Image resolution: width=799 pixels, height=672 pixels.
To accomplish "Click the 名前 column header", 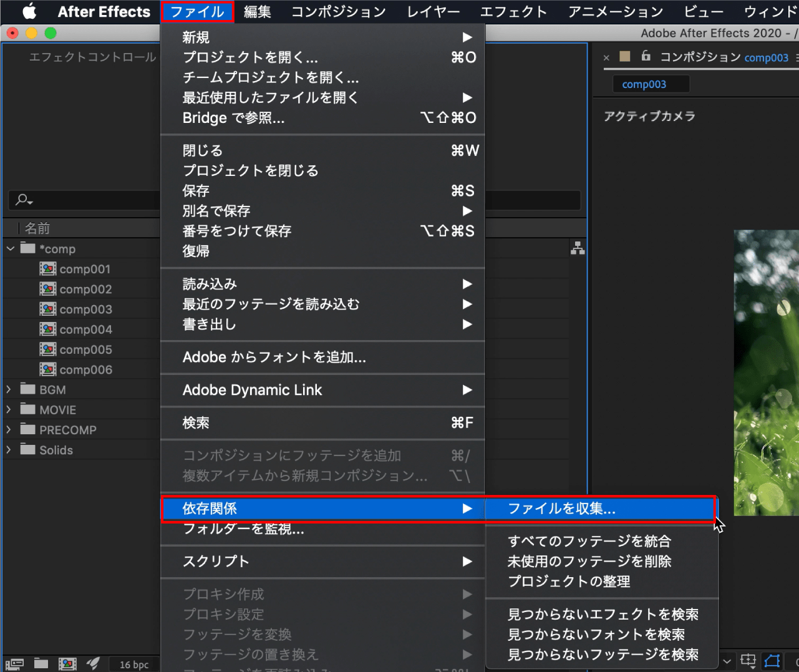I will click(37, 228).
